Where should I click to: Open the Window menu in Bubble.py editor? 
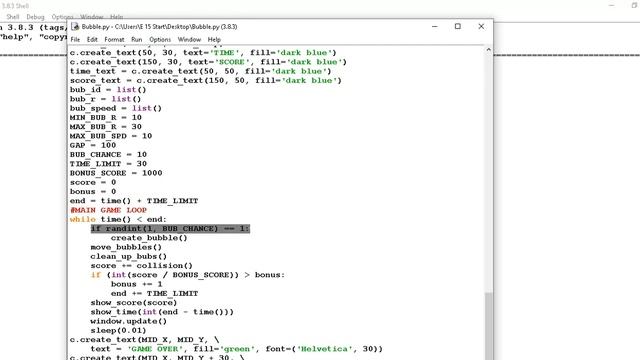pyautogui.click(x=189, y=40)
